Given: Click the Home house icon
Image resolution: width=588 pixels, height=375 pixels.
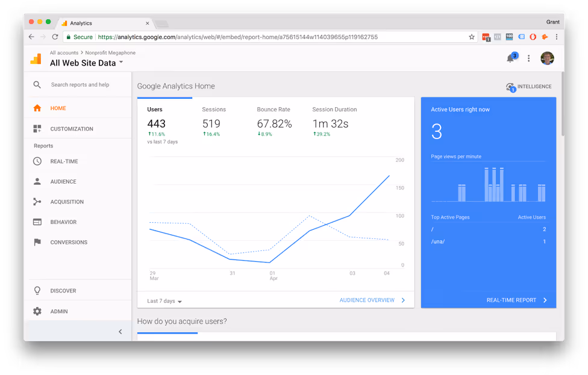Looking at the screenshot, I should click(37, 108).
